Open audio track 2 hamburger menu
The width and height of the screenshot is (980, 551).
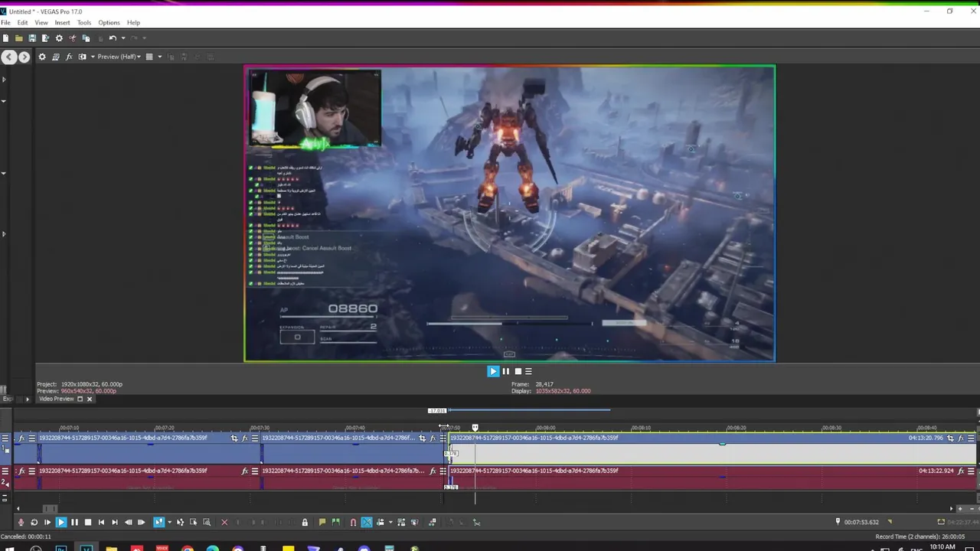(5, 471)
